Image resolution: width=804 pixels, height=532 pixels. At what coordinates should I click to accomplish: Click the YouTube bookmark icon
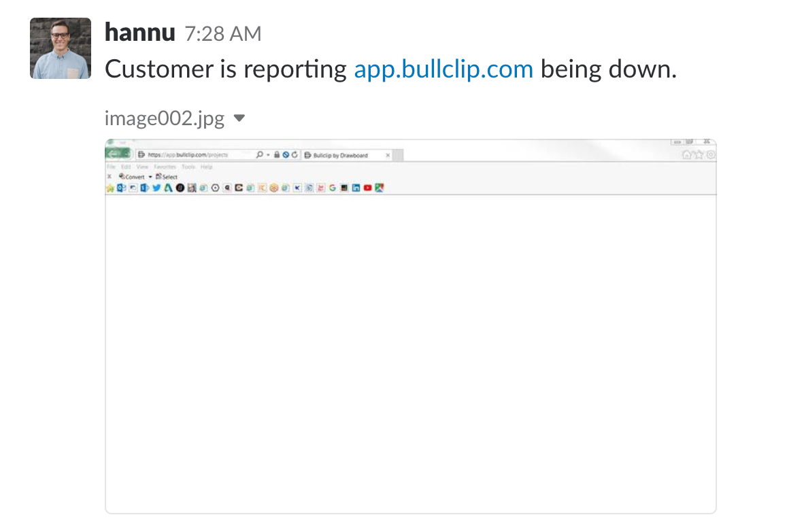367,188
